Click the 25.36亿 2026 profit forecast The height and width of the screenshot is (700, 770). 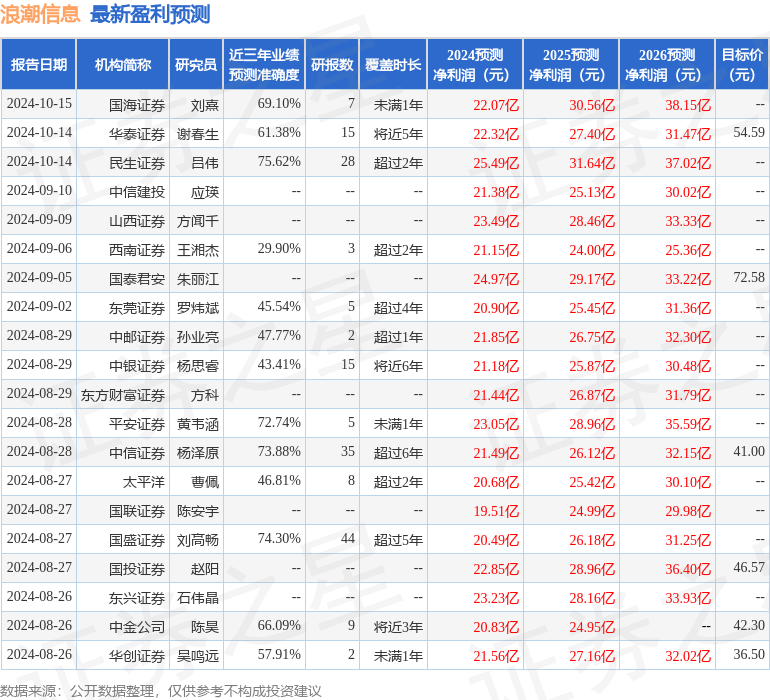pos(688,250)
